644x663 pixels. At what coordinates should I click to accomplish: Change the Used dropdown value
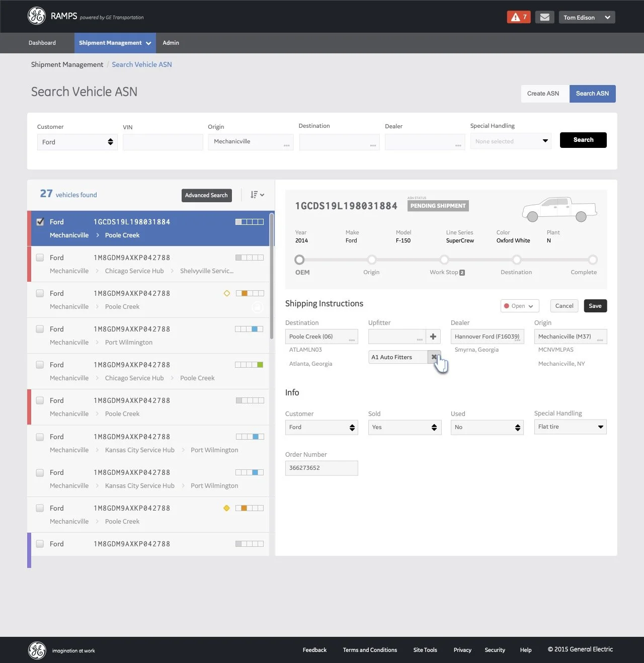pyautogui.click(x=487, y=427)
